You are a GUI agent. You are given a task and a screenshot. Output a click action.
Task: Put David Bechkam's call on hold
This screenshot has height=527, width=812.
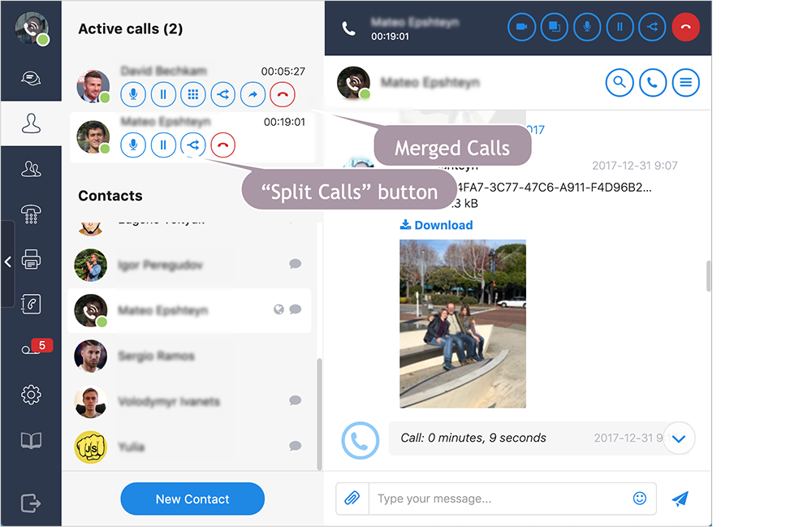[162, 94]
